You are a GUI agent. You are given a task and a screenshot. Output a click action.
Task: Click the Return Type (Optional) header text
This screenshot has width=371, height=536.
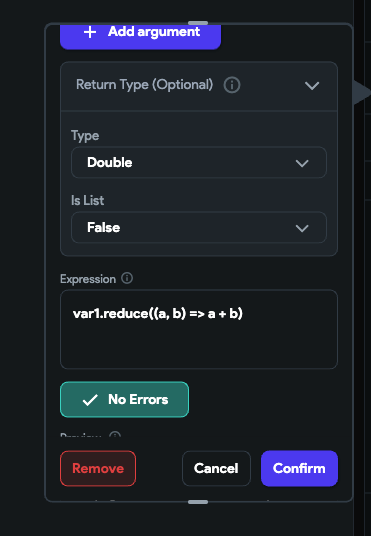point(144,85)
